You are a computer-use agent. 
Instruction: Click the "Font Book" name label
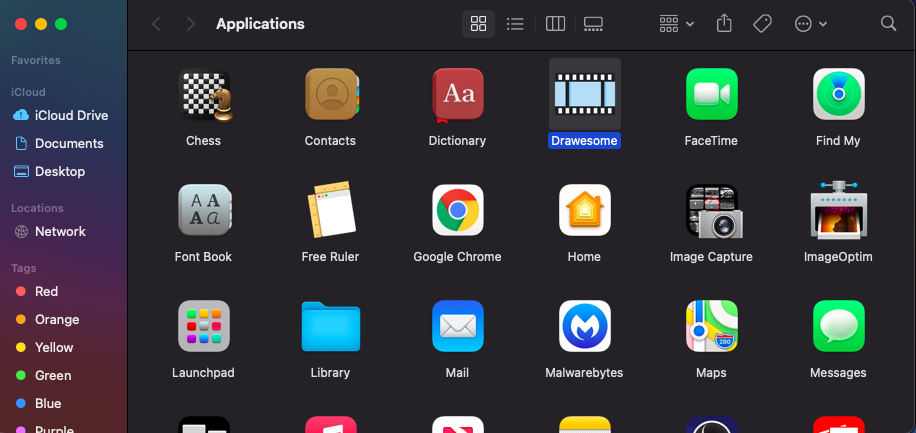203,257
